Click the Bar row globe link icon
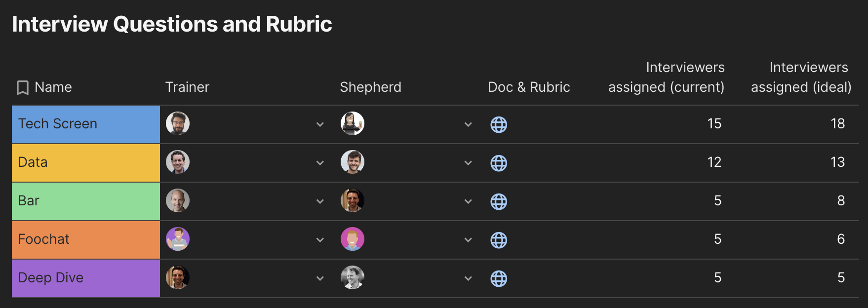 tap(499, 201)
